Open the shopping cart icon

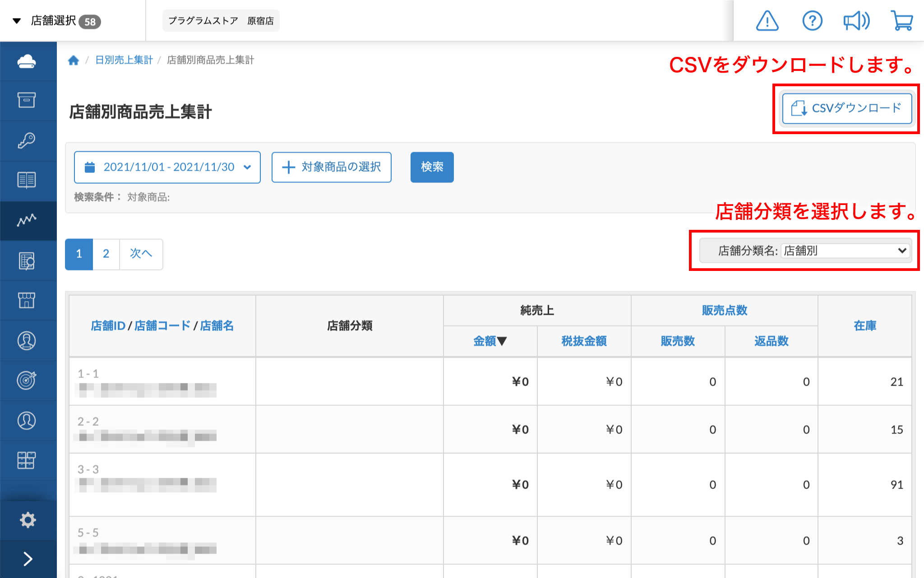(901, 21)
